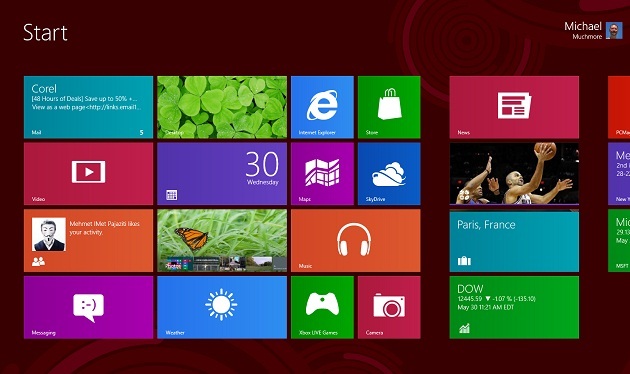Click the Wednesday label on Calendar tile

click(x=263, y=182)
